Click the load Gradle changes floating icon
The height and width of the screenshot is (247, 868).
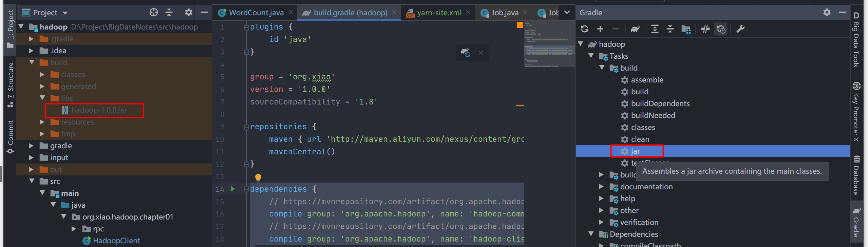465,53
